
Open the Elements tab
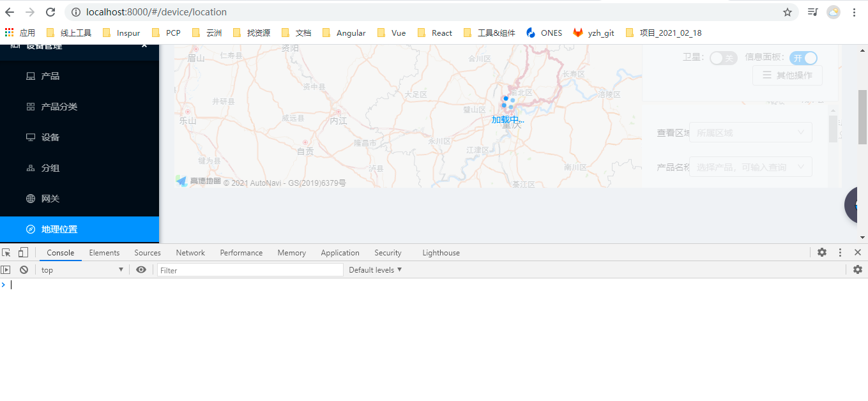pyautogui.click(x=104, y=252)
